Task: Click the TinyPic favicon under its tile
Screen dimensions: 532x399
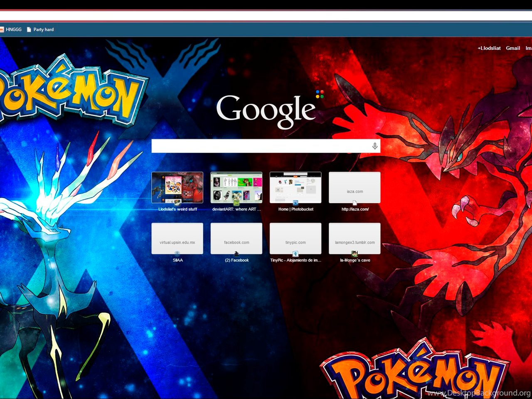Action: click(x=296, y=254)
